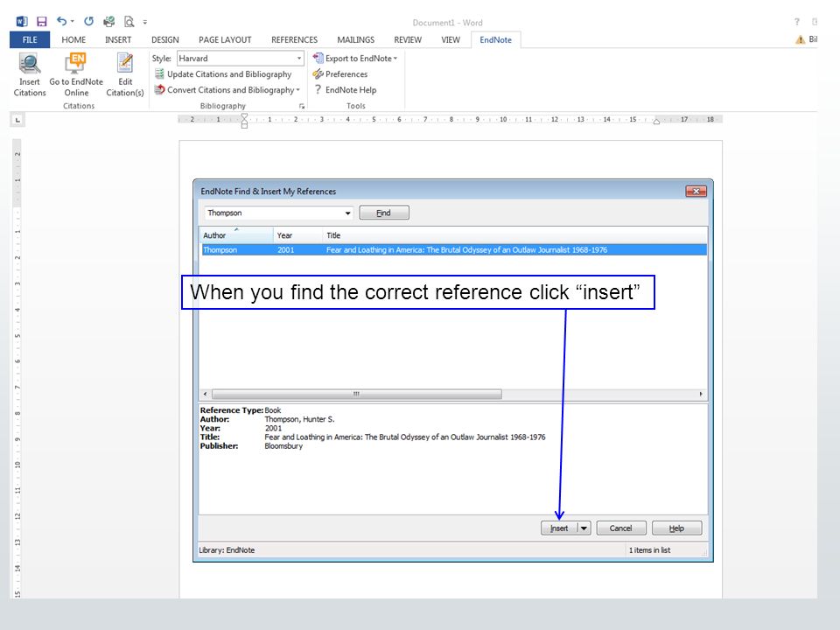The width and height of the screenshot is (840, 630).
Task: Click Update Citations and Bibliography
Action: tap(223, 73)
